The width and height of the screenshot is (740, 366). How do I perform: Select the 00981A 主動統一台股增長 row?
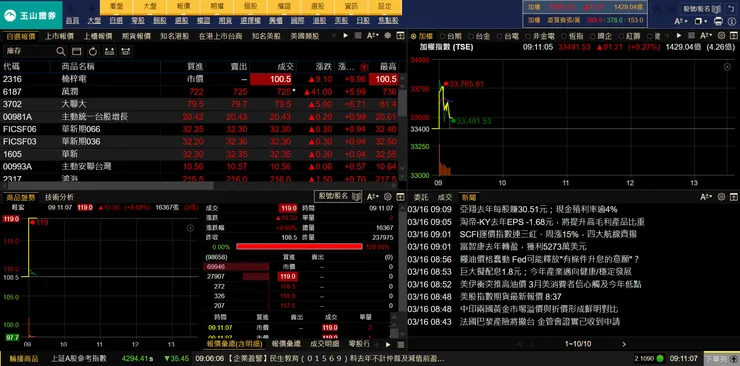pyautogui.click(x=199, y=116)
